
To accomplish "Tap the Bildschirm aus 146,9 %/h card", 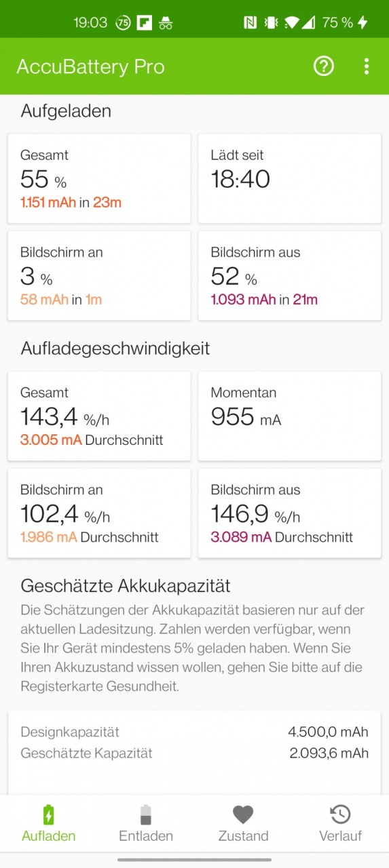I will (290, 513).
